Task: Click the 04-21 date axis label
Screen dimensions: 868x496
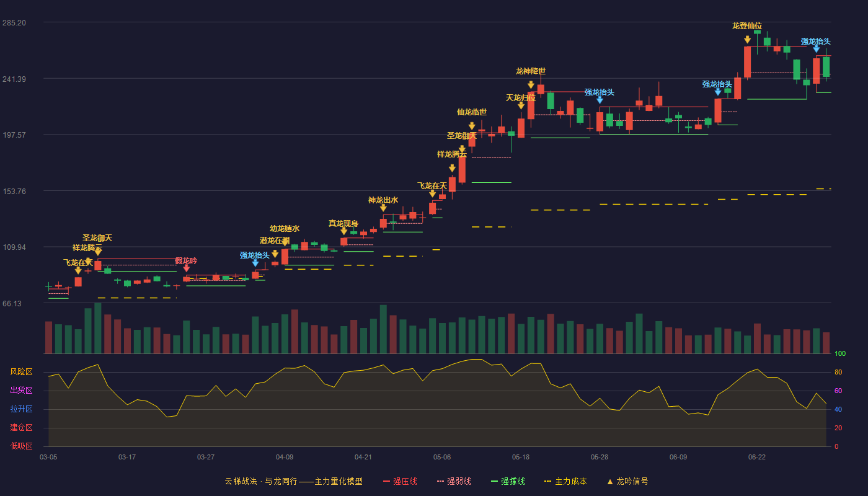Action: coord(363,457)
